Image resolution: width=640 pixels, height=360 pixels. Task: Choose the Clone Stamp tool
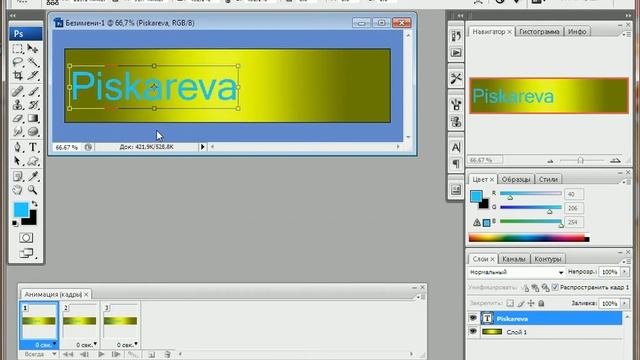tap(18, 104)
